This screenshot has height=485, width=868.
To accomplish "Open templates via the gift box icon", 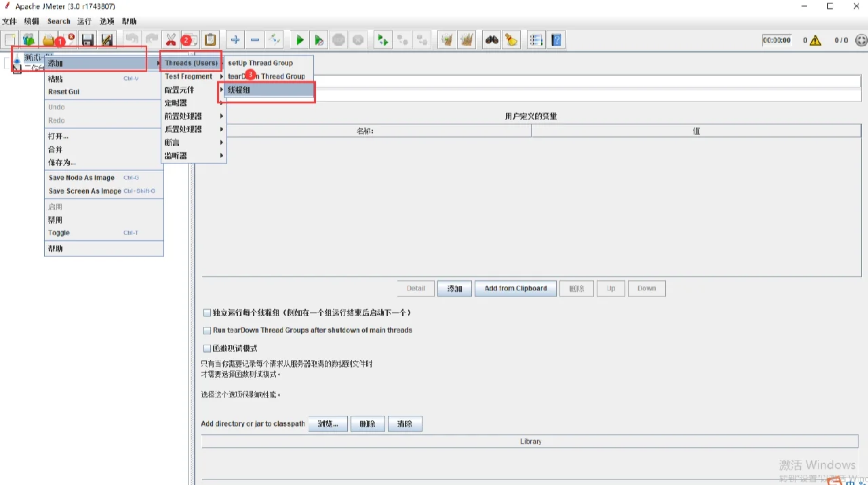I will pyautogui.click(x=28, y=39).
